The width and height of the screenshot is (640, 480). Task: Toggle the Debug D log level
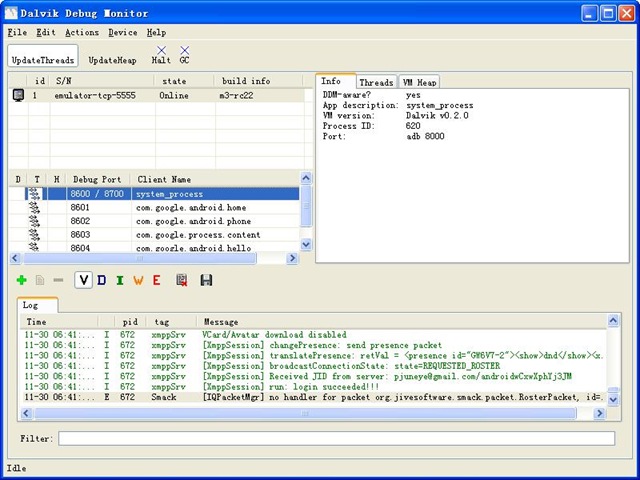point(102,280)
